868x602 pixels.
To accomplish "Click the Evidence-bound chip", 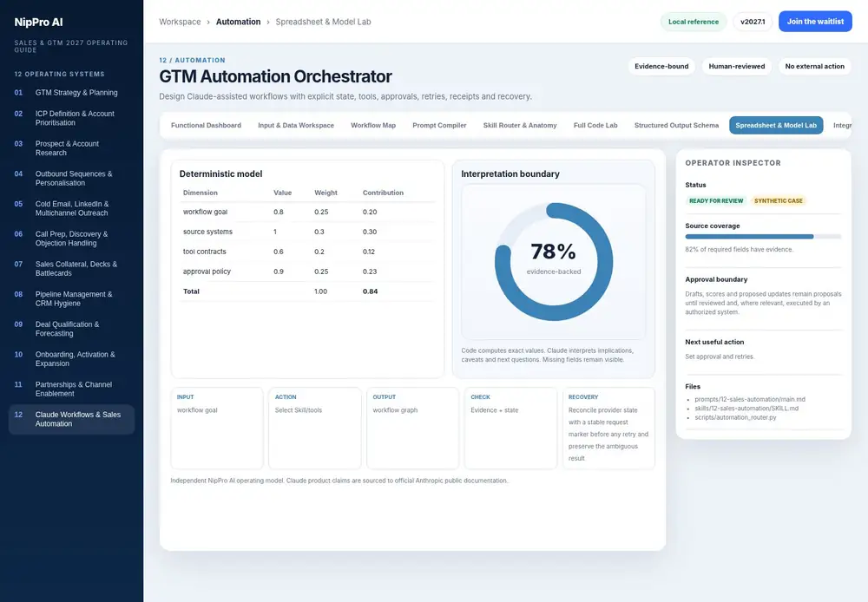I will (661, 67).
